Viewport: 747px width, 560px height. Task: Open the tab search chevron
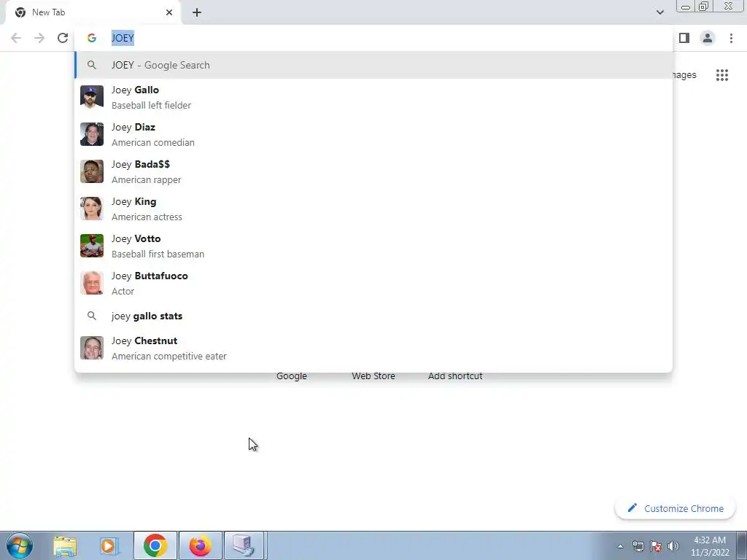(659, 12)
